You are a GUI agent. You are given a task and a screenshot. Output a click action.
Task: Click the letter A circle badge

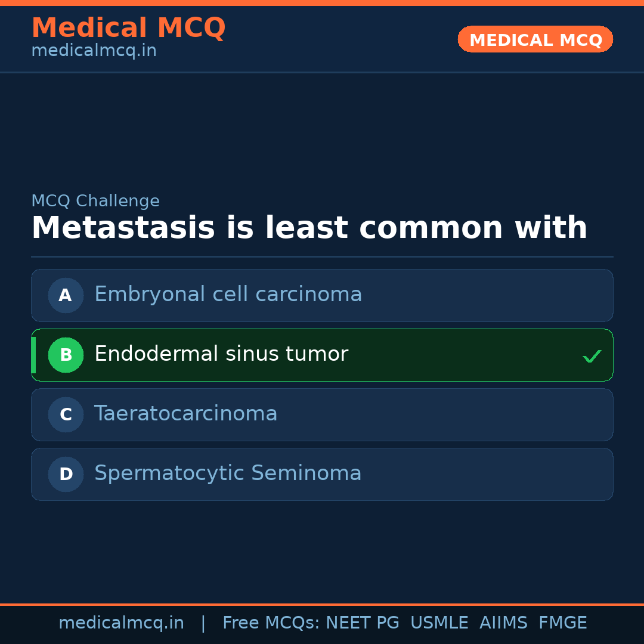66,295
